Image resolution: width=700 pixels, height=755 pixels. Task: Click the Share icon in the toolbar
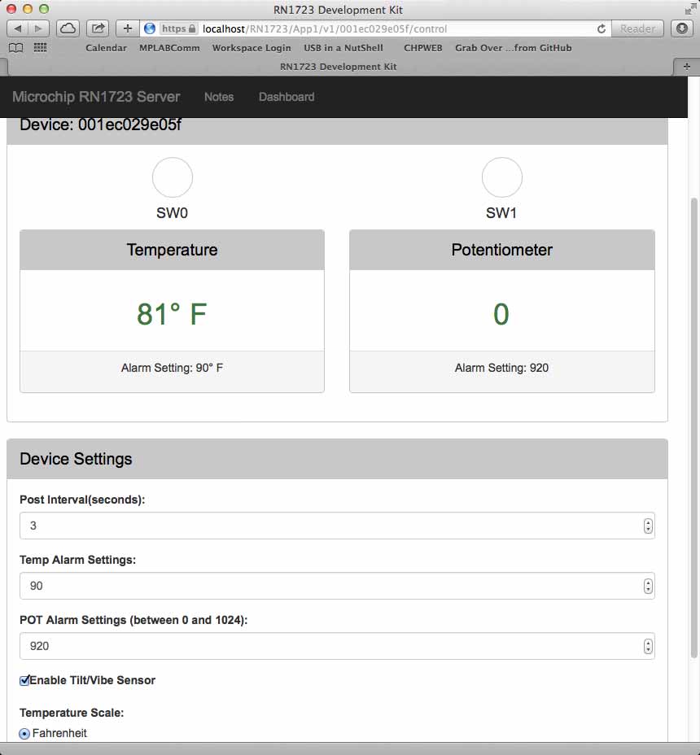[98, 28]
